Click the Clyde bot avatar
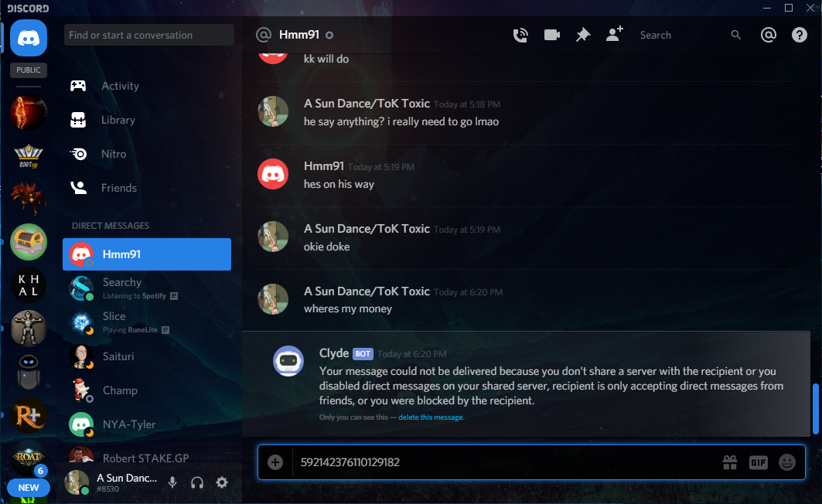Screen dimensions: 822x504 pyautogui.click(x=288, y=360)
